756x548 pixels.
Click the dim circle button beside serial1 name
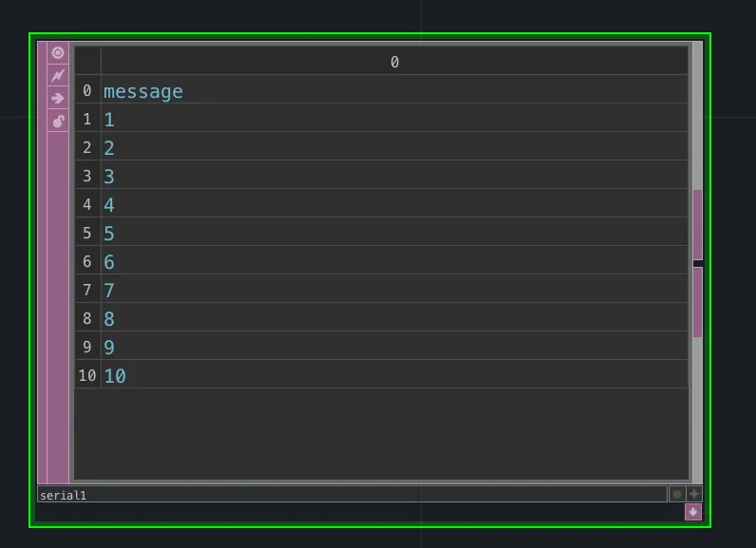point(677,494)
